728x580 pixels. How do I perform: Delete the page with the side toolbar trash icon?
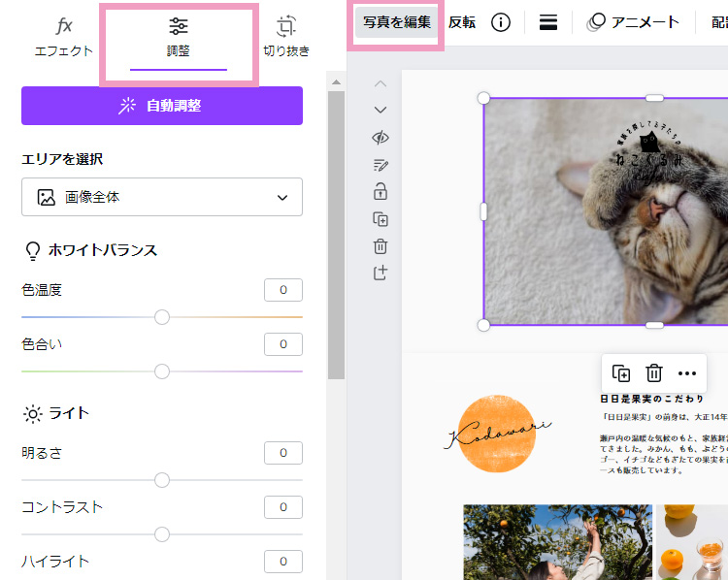click(x=381, y=246)
